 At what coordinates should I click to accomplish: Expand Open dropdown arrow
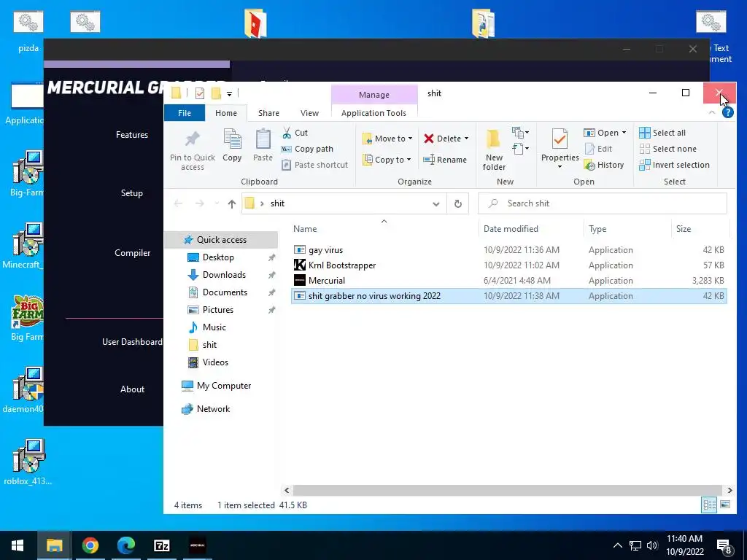pyautogui.click(x=624, y=133)
